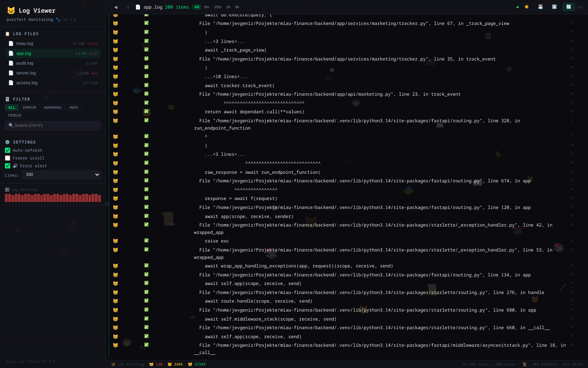Uncheck the Error alert checkbox
The height and width of the screenshot is (368, 588).
tap(8, 166)
